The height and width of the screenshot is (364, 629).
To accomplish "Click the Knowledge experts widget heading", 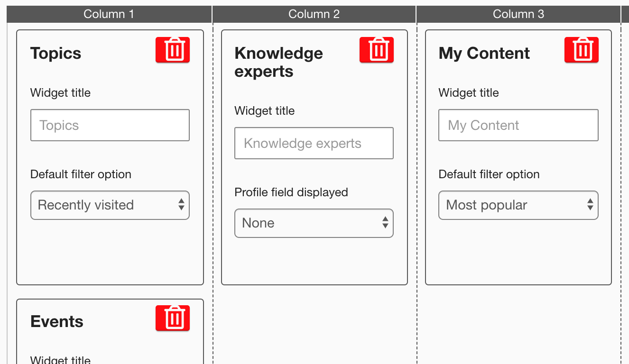I will [x=278, y=62].
